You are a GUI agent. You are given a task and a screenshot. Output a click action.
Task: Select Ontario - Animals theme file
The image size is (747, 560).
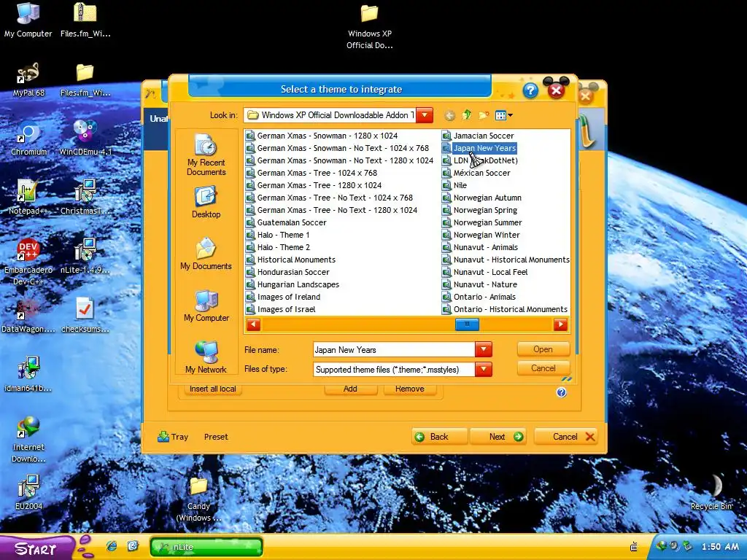(x=479, y=297)
